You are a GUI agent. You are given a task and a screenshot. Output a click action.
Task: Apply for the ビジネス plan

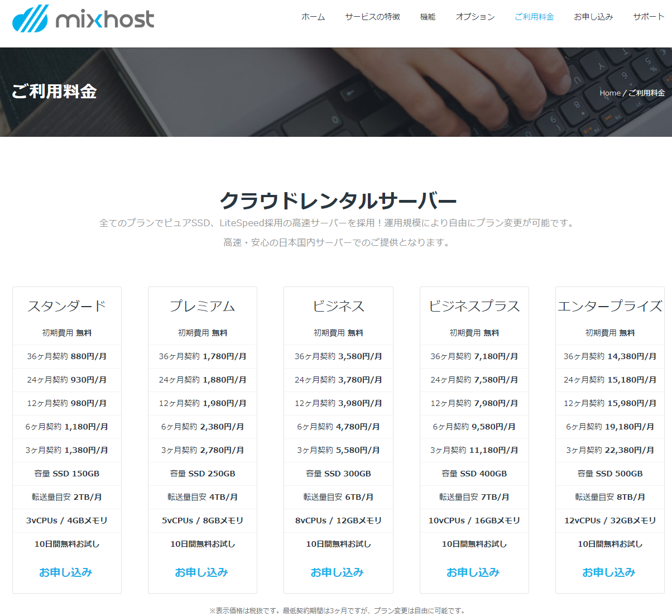click(337, 572)
